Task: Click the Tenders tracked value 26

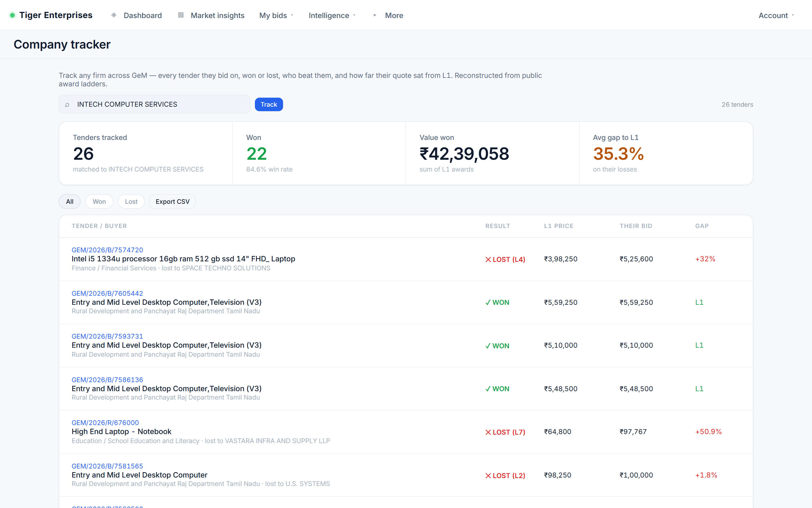Action: 83,154
